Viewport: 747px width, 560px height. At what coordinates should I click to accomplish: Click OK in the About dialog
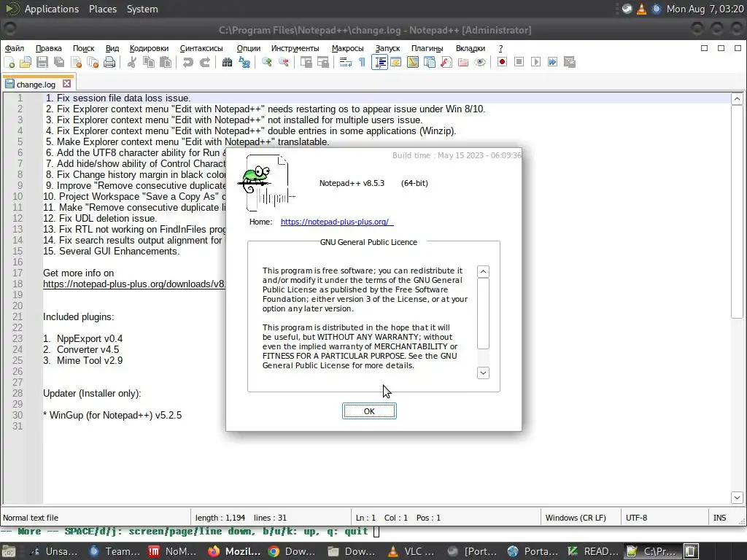point(369,411)
